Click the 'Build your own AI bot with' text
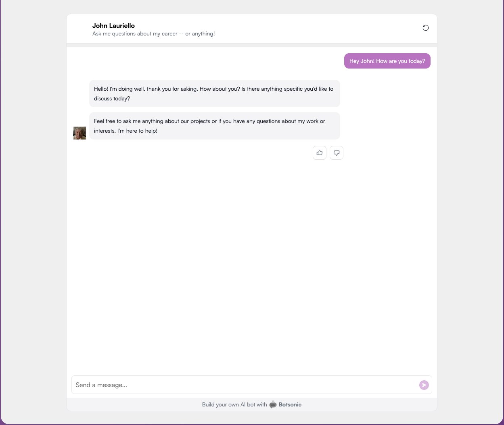This screenshot has width=504, height=425. (x=234, y=404)
